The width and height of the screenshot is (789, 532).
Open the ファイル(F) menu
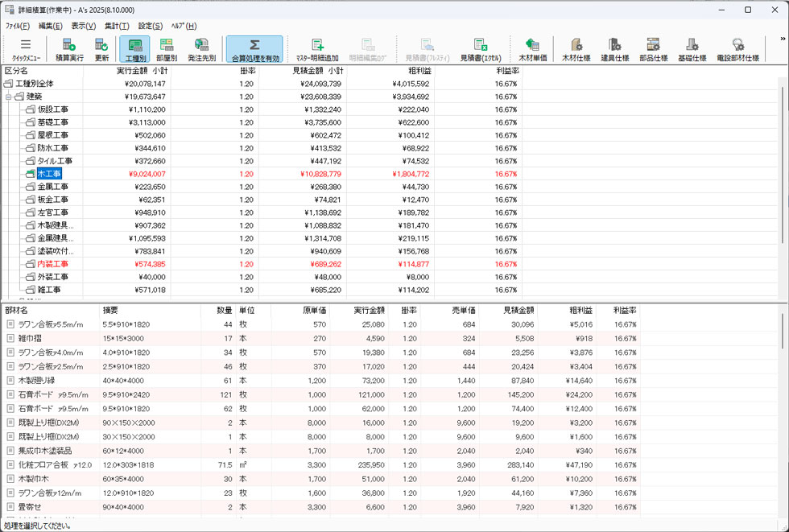[18, 26]
